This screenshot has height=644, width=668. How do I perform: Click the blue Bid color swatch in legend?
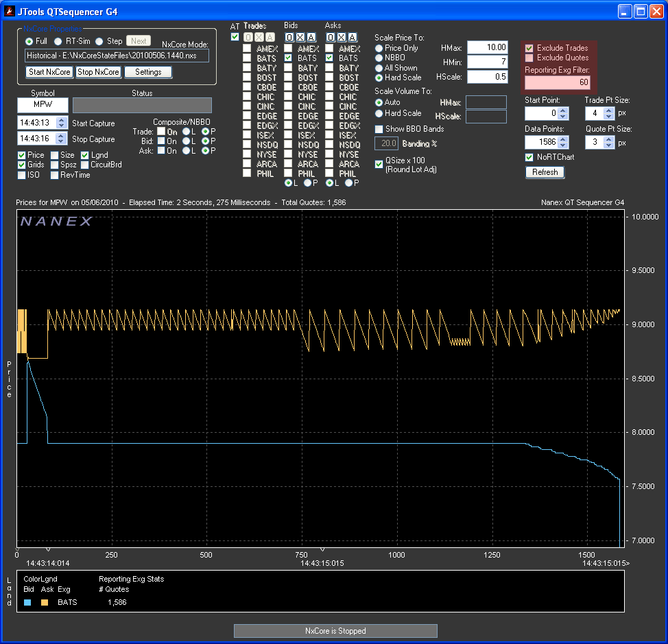coord(27,602)
